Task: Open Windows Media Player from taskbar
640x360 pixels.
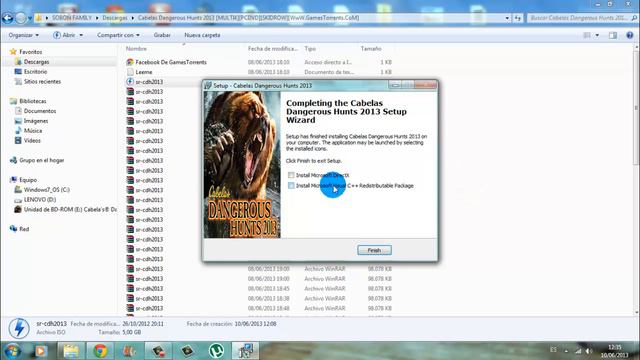Action: point(40,351)
